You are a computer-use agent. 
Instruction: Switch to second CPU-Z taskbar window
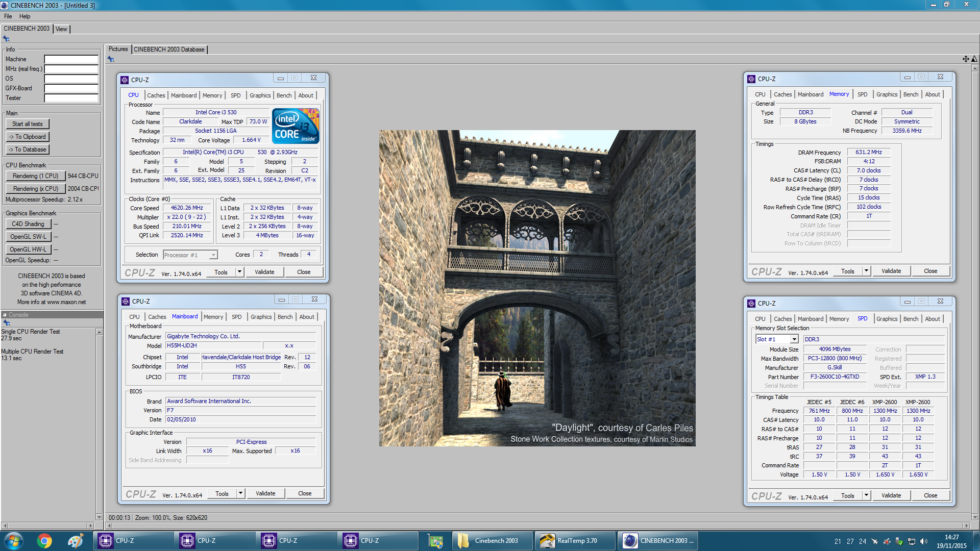click(x=214, y=541)
